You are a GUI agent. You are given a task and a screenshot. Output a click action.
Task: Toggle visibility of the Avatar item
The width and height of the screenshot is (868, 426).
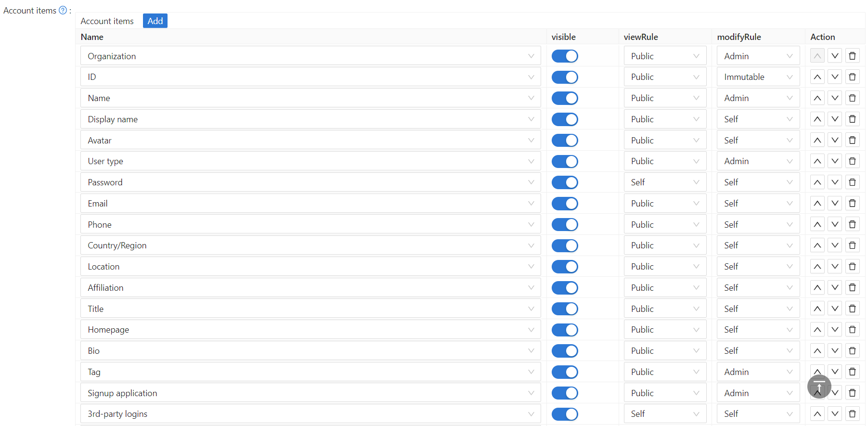tap(564, 141)
